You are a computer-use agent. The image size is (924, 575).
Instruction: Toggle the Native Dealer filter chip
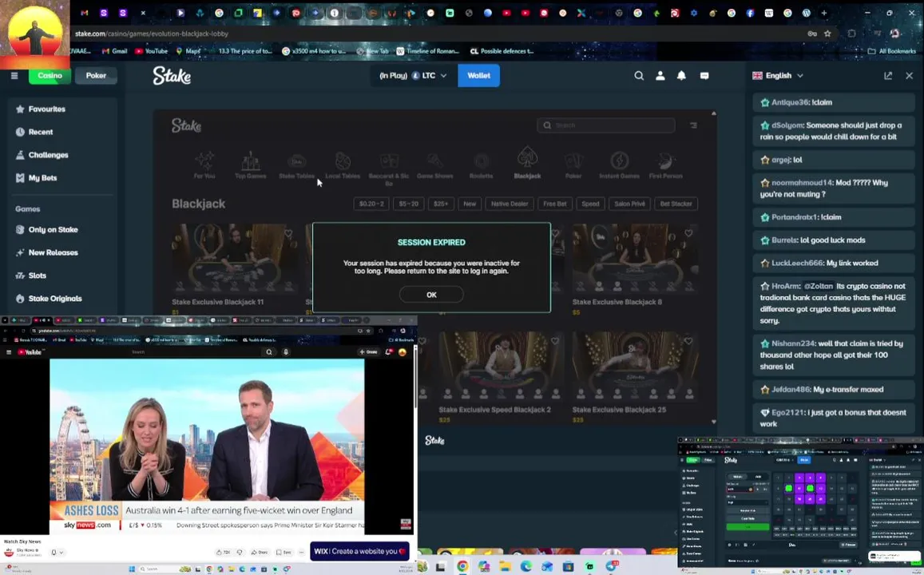(510, 204)
